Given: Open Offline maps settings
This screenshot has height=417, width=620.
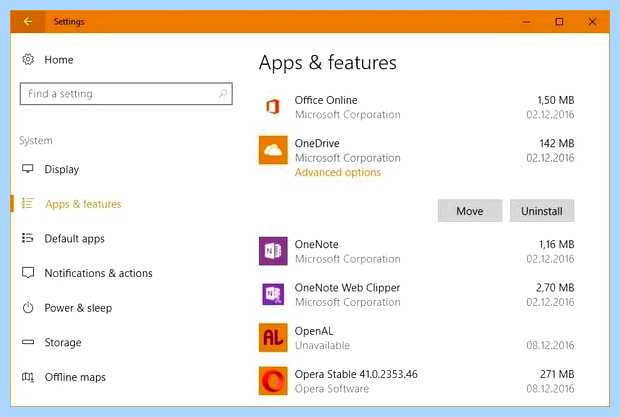Looking at the screenshot, I should (x=75, y=377).
